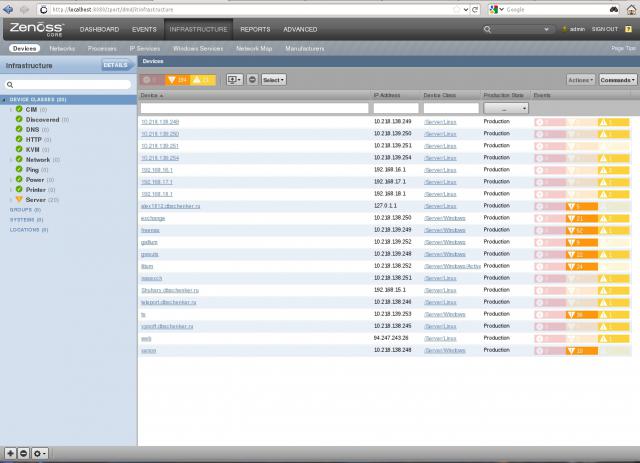Click the Device name filter input field
The image size is (640, 463).
coord(254,108)
